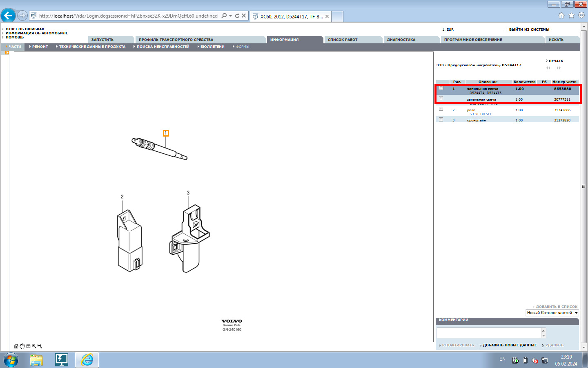Check the box for part 8653880
Screen dimensions: 588x368
[x=441, y=88]
